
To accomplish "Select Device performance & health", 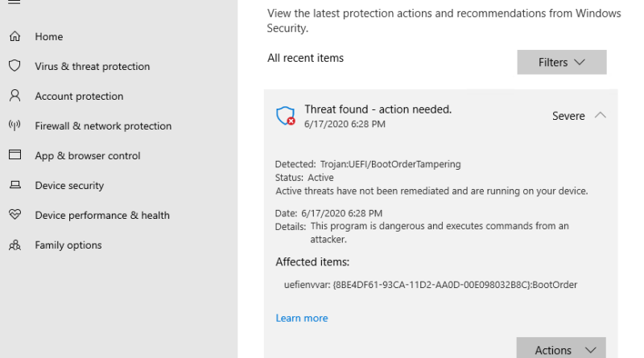I will tap(102, 215).
